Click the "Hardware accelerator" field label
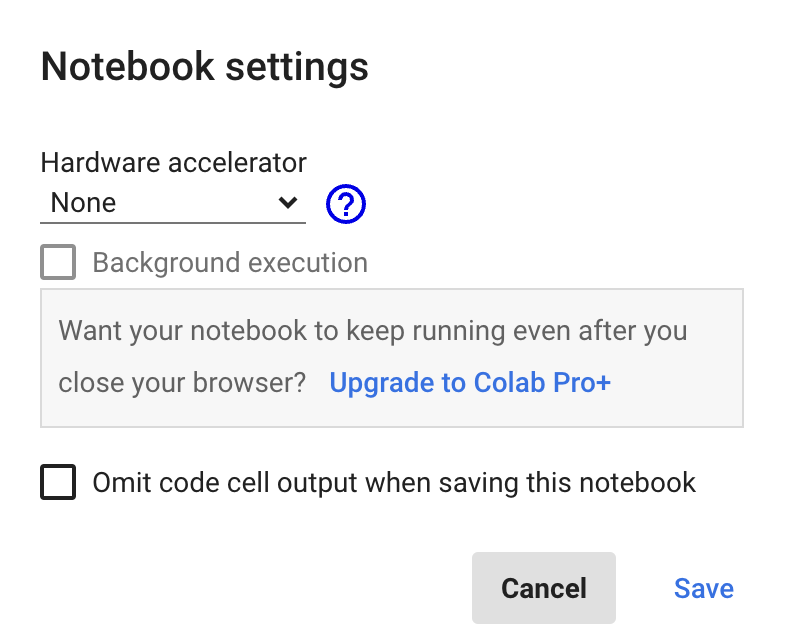The width and height of the screenshot is (786, 638). point(173,162)
